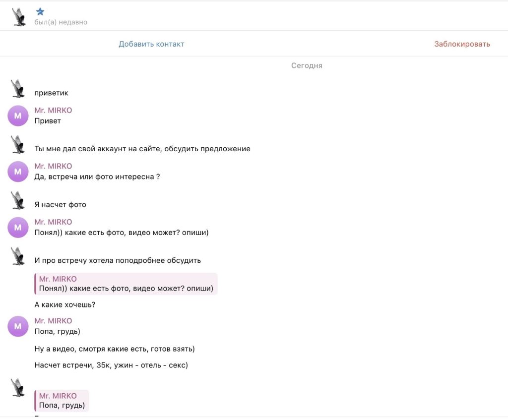Open the quoted Mr. MIRKO reply at the bottom
This screenshot has width=508, height=420.
click(62, 401)
